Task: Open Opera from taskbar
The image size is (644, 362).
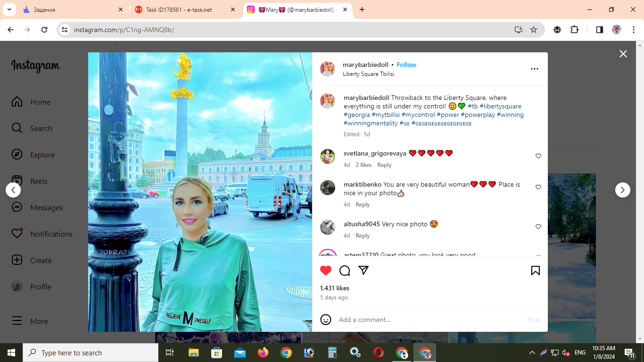Action: pyautogui.click(x=379, y=353)
